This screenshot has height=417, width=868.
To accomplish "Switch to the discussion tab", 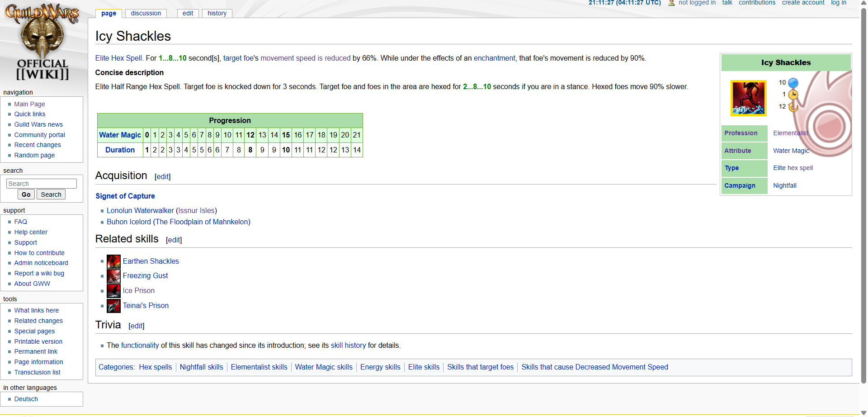I will tap(146, 13).
